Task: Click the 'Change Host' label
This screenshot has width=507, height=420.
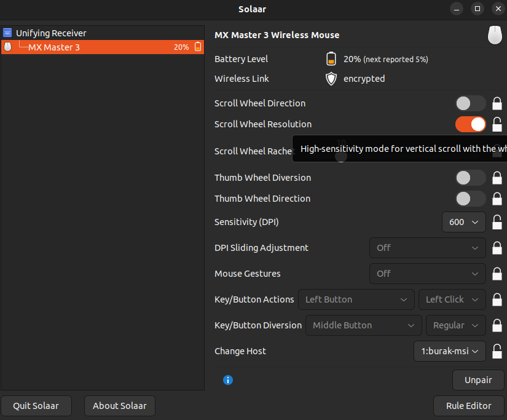Action: (240, 351)
